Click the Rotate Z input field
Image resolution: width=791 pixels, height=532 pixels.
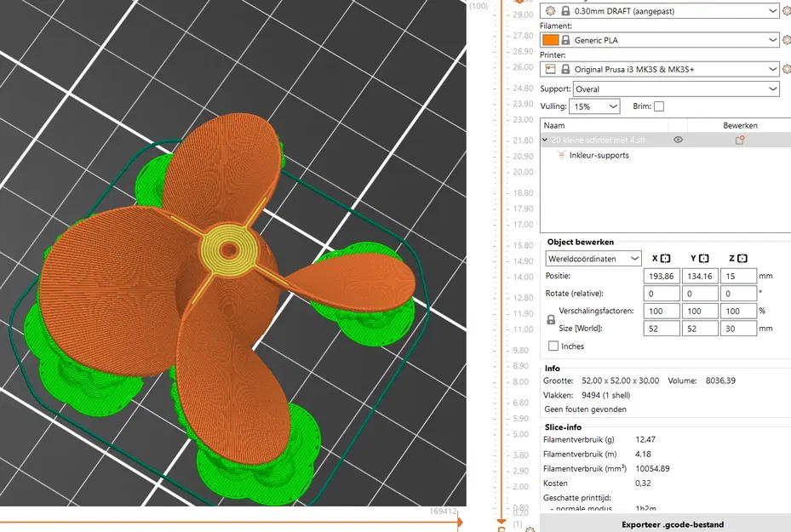[738, 294]
